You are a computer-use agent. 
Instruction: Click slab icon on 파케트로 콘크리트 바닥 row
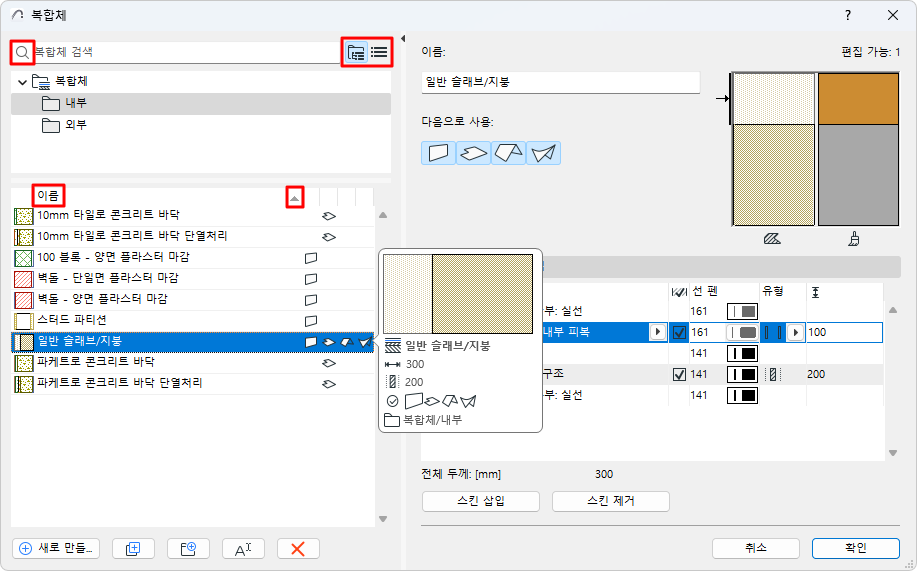(329, 363)
